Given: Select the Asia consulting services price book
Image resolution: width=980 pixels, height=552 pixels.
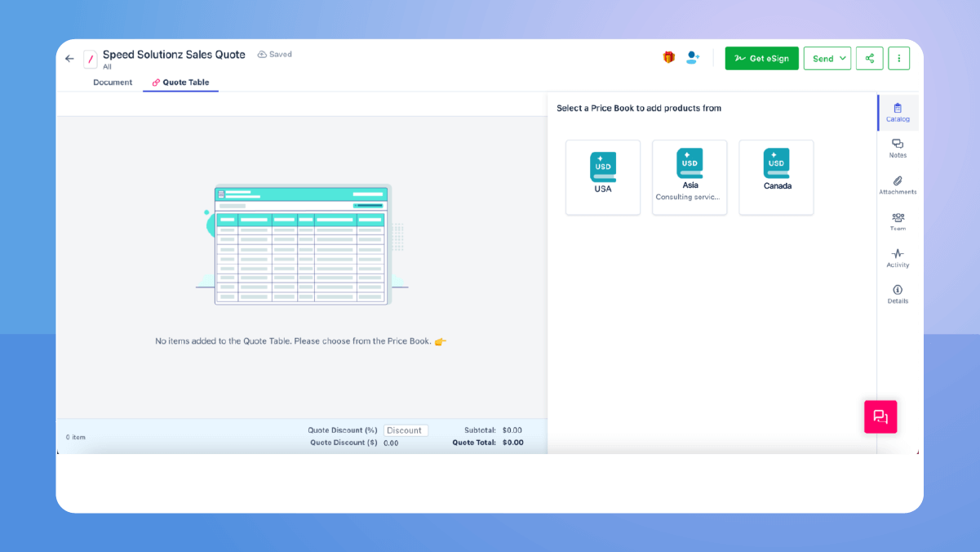Looking at the screenshot, I should (689, 177).
